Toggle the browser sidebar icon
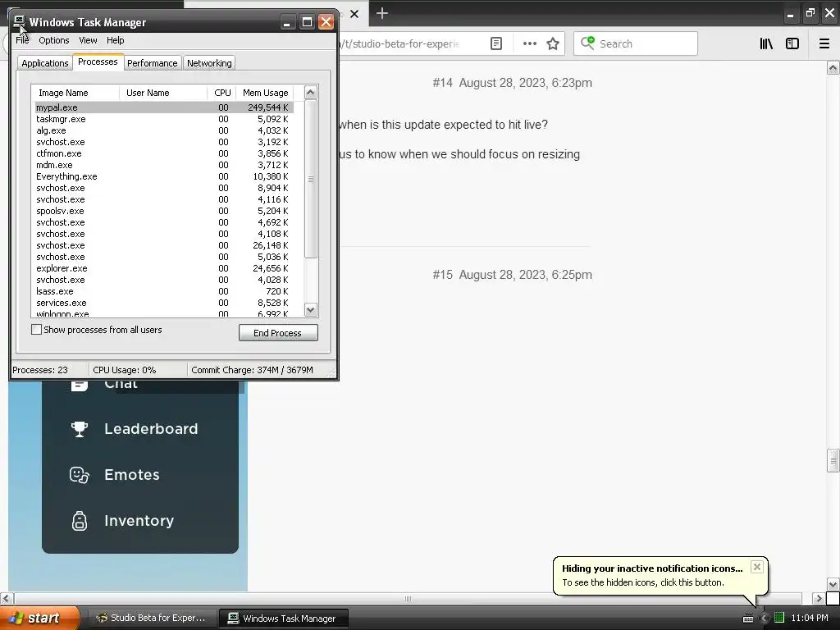This screenshot has width=840, height=630. (x=792, y=43)
